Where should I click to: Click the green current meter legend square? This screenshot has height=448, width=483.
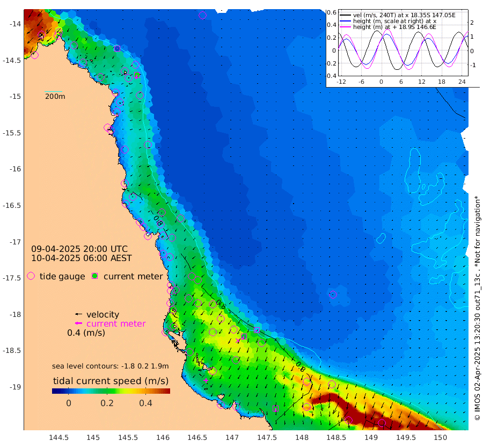(95, 276)
